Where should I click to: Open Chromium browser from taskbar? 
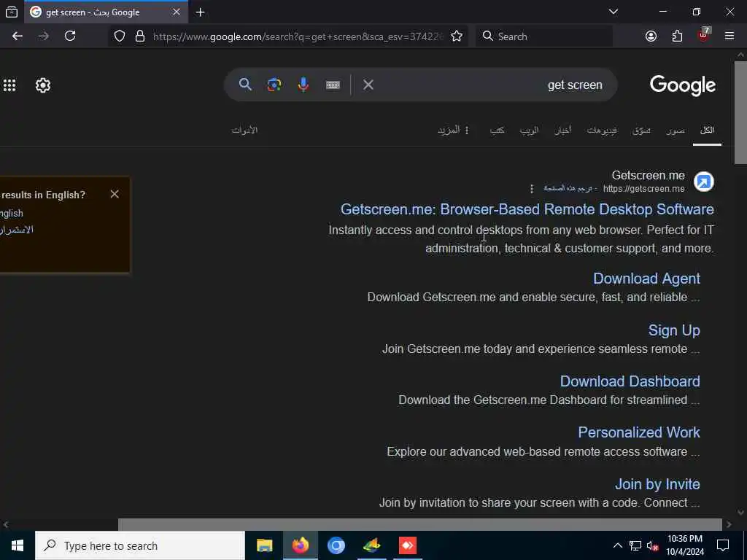pos(336,545)
